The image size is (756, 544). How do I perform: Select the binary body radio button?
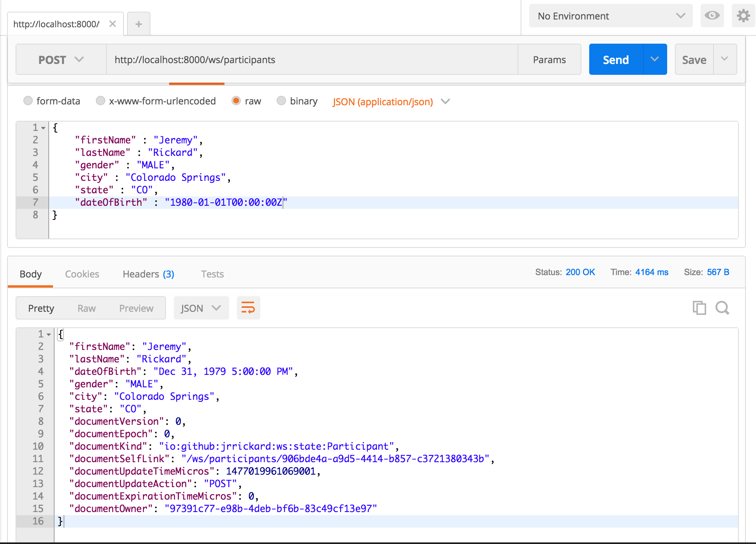pos(281,101)
